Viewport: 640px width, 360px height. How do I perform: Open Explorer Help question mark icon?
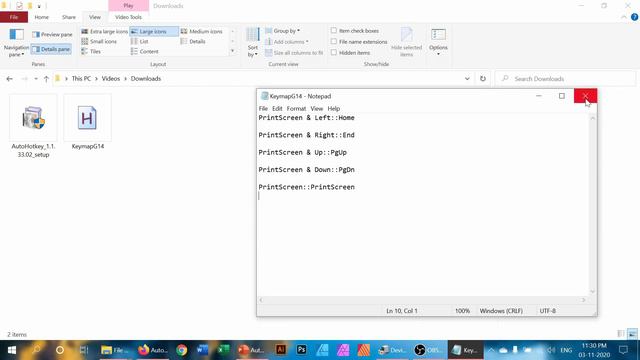click(x=634, y=17)
